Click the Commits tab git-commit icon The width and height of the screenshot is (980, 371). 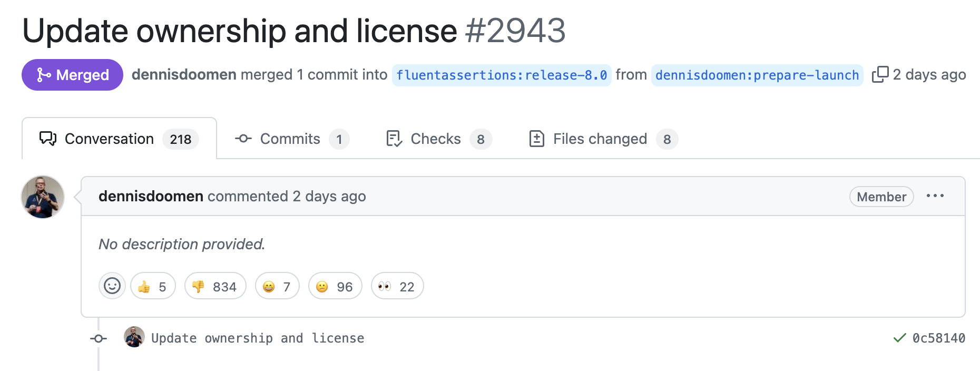click(x=243, y=139)
